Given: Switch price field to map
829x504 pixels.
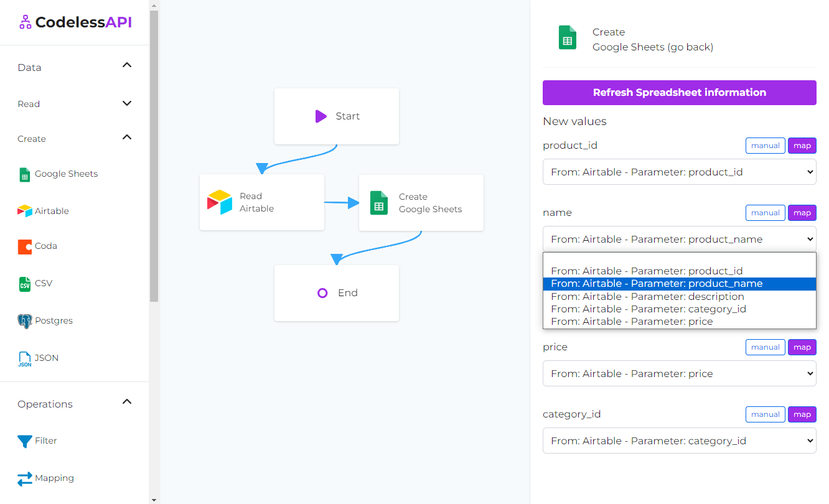Looking at the screenshot, I should tap(802, 347).
